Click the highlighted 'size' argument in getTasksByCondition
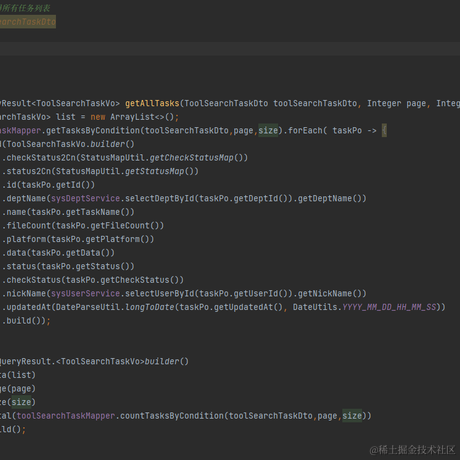This screenshot has height=460, width=460. [268, 130]
